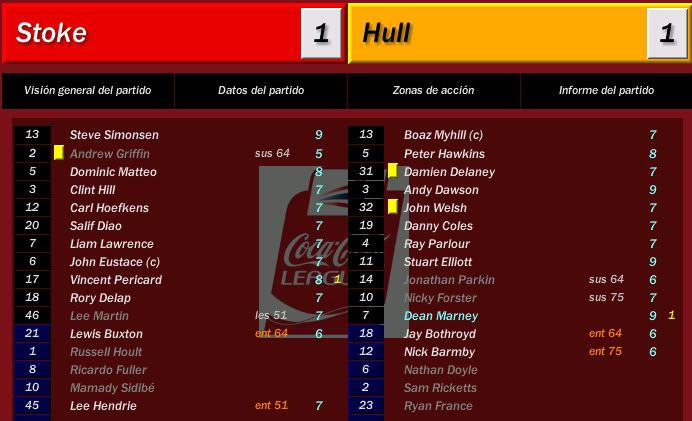Select the highlighted player Dean Marney
This screenshot has height=421, width=692.
(x=441, y=316)
